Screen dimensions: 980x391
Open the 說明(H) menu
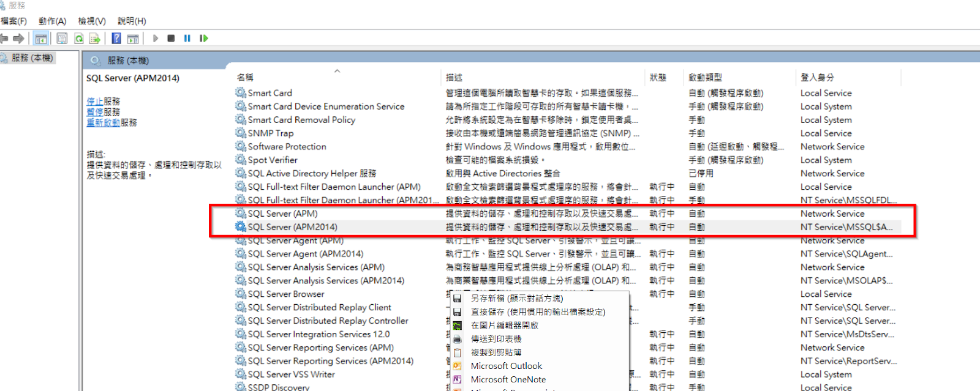point(132,21)
